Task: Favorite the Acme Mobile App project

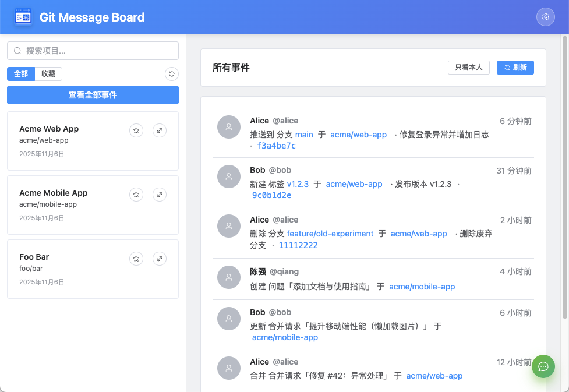Action: click(x=136, y=195)
